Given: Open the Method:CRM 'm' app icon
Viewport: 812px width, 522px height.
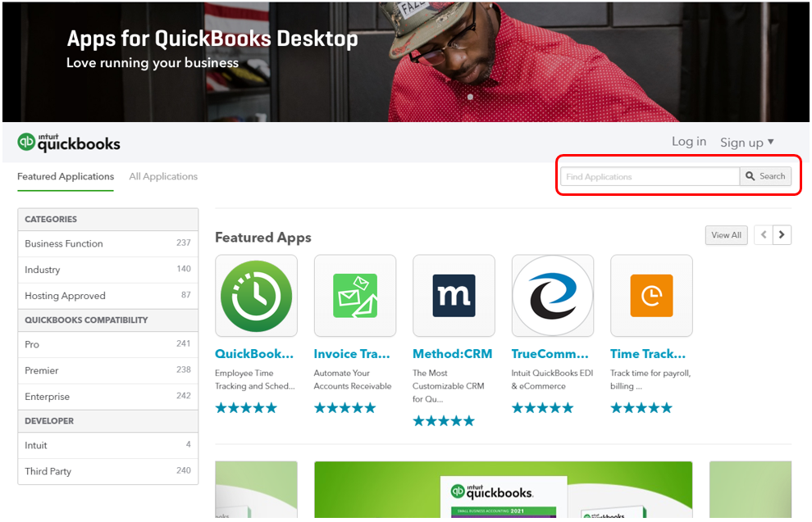Looking at the screenshot, I should (x=454, y=295).
